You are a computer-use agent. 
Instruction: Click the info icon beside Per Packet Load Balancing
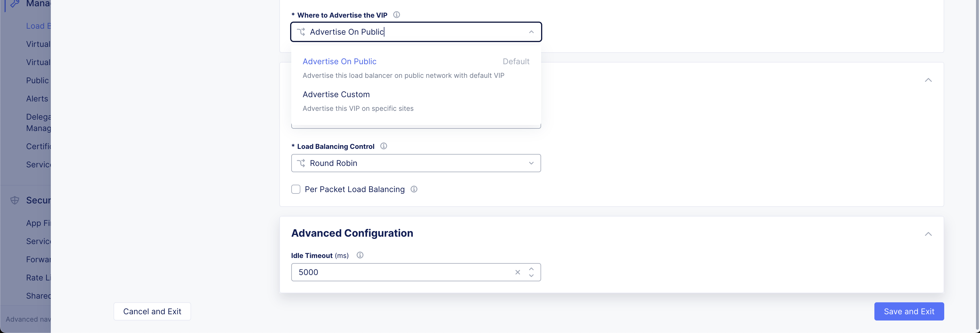coord(414,189)
